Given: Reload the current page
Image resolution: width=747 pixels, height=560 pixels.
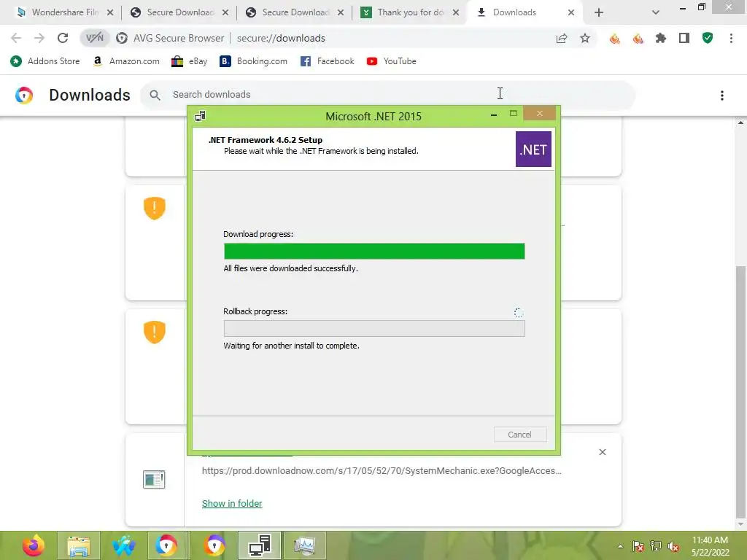Looking at the screenshot, I should pos(63,38).
